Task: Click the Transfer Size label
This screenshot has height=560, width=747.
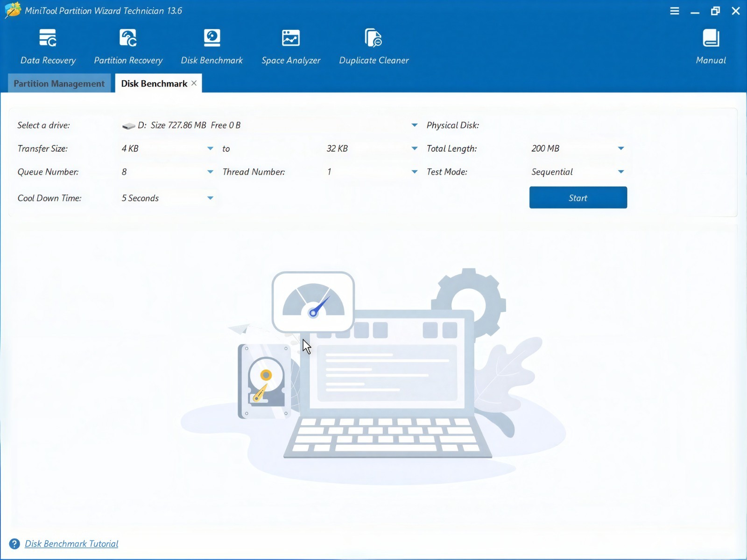Action: 42,148
